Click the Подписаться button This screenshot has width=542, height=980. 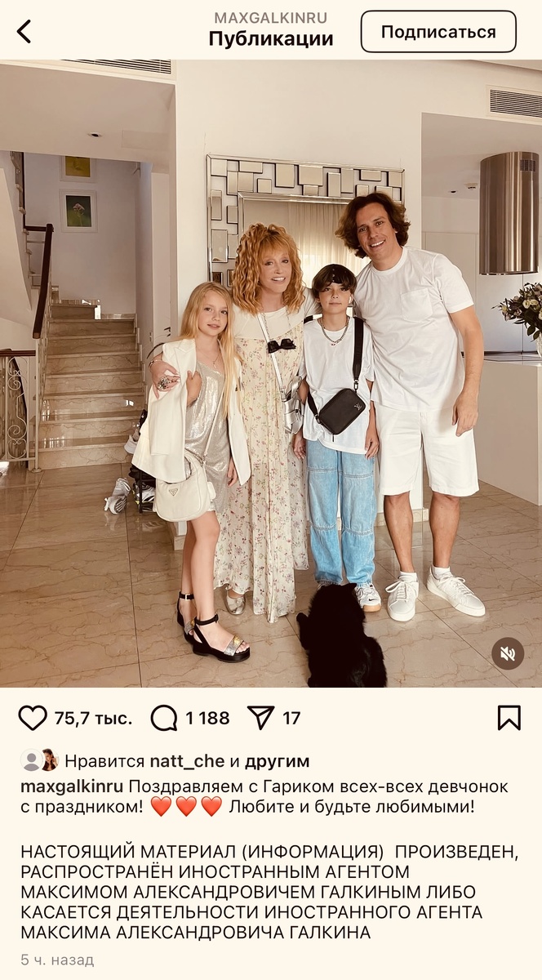click(438, 32)
